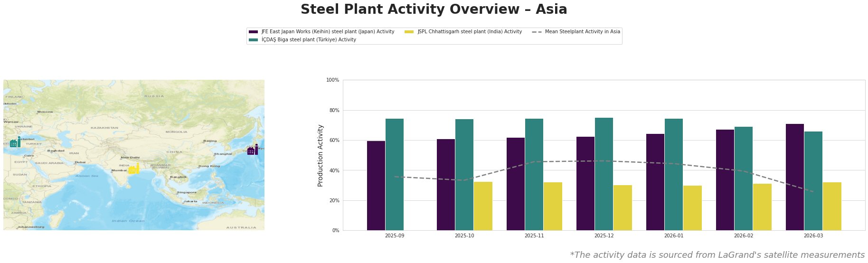The height and width of the screenshot is (263, 868).
Task: Click the teal bar for 2025-12
Action: [604, 174]
